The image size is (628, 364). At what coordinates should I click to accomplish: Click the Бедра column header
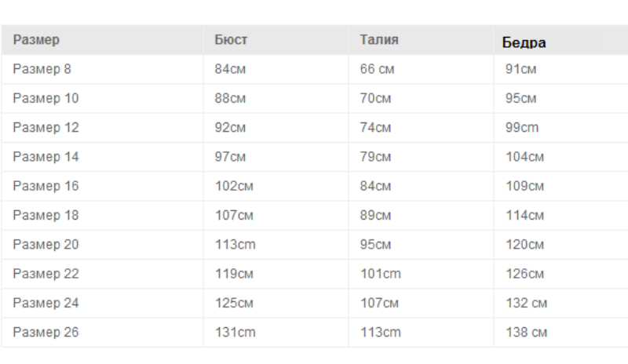[524, 42]
